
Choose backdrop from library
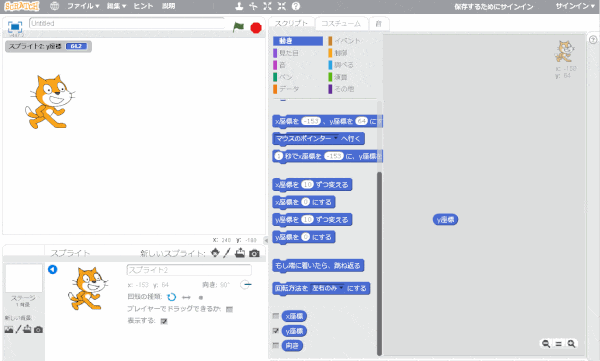coord(9,329)
